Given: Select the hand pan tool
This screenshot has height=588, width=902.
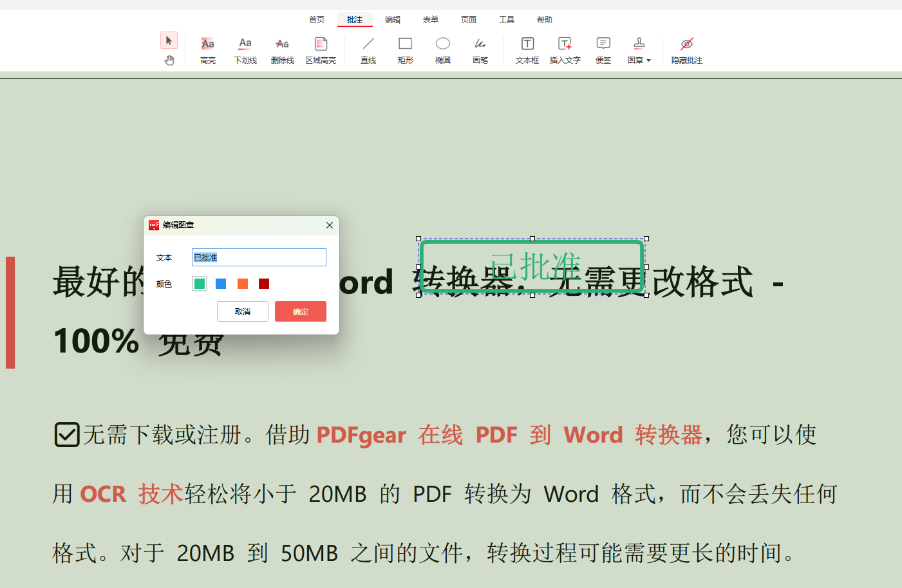Looking at the screenshot, I should pyautogui.click(x=169, y=60).
